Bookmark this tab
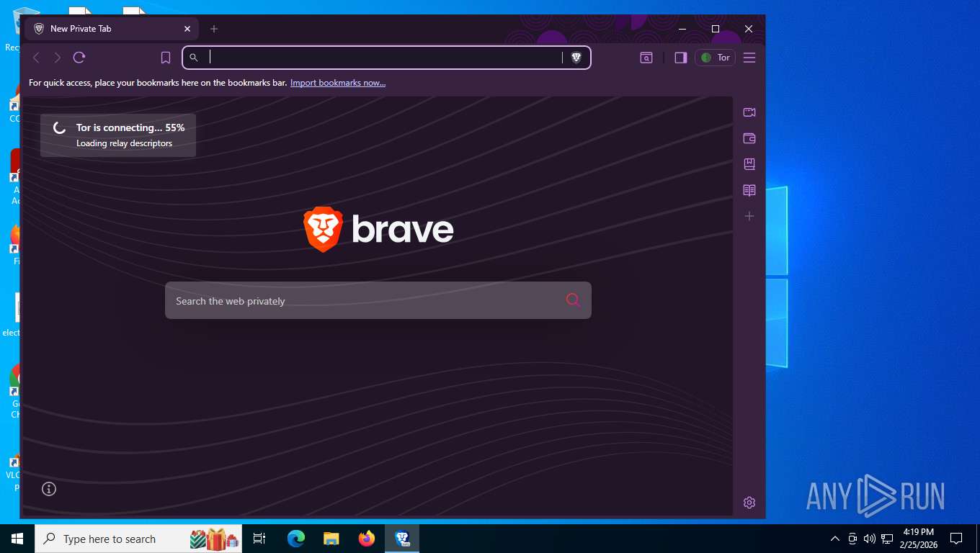Screen dimensions: 980x553 (x=166, y=58)
